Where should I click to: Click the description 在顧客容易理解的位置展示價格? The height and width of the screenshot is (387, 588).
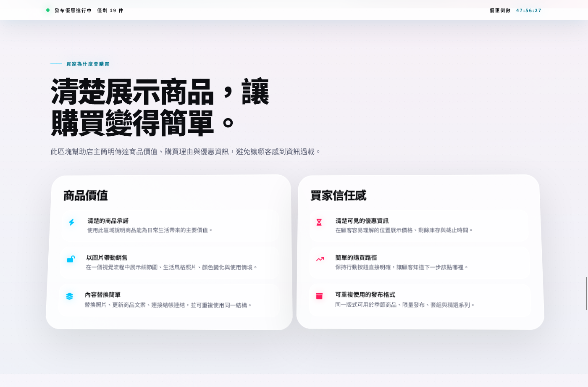pos(404,230)
